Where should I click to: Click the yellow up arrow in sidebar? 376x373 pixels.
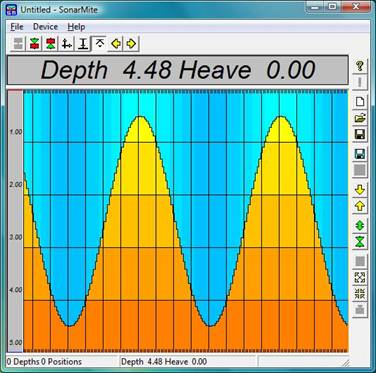point(360,206)
